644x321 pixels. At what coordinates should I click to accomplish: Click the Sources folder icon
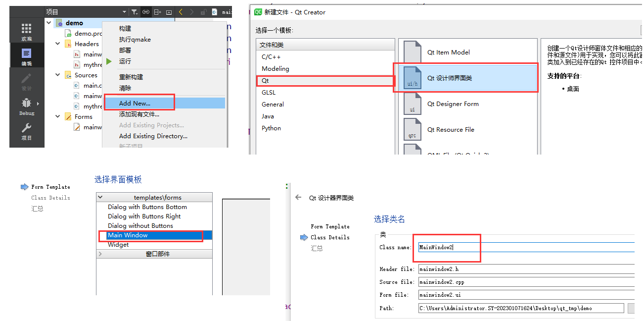[68, 75]
